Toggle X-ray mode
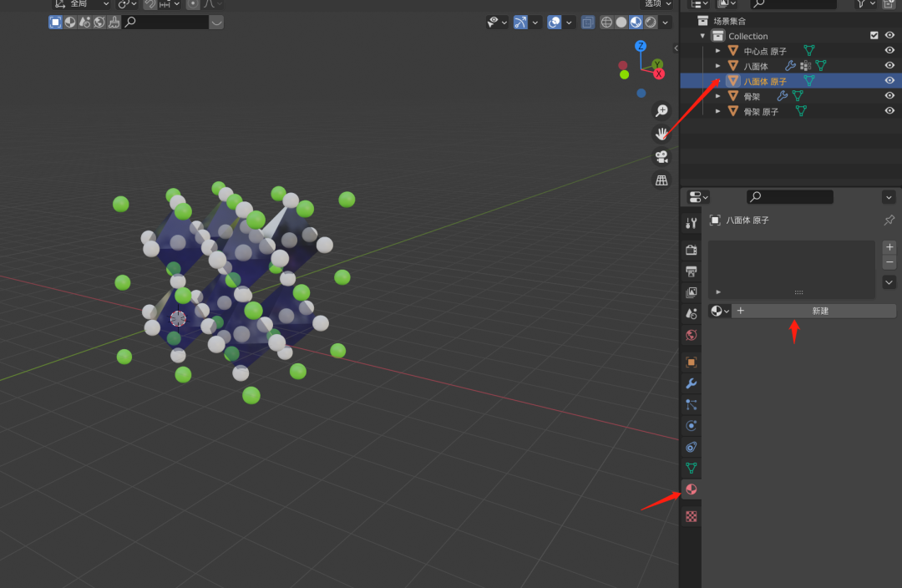 point(587,22)
